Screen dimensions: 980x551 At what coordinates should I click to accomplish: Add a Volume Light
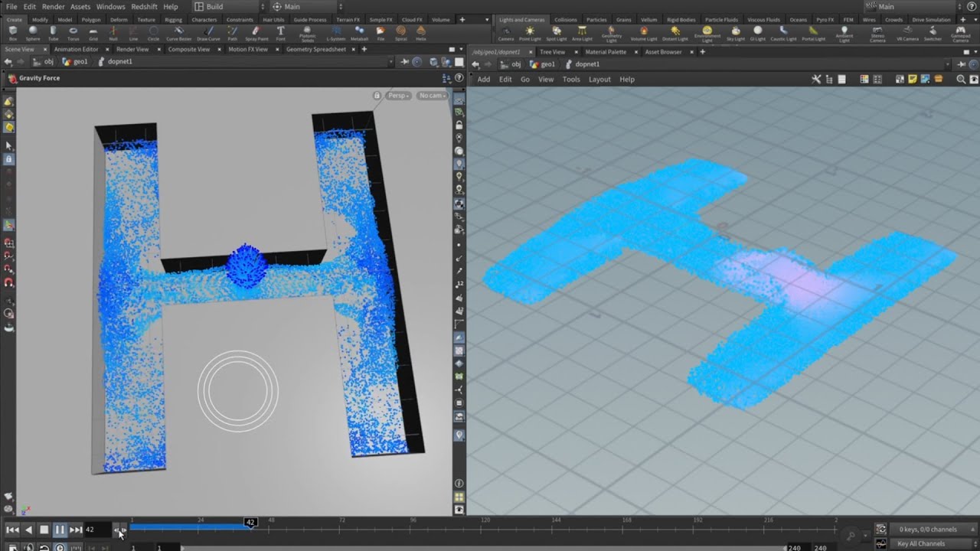click(643, 33)
